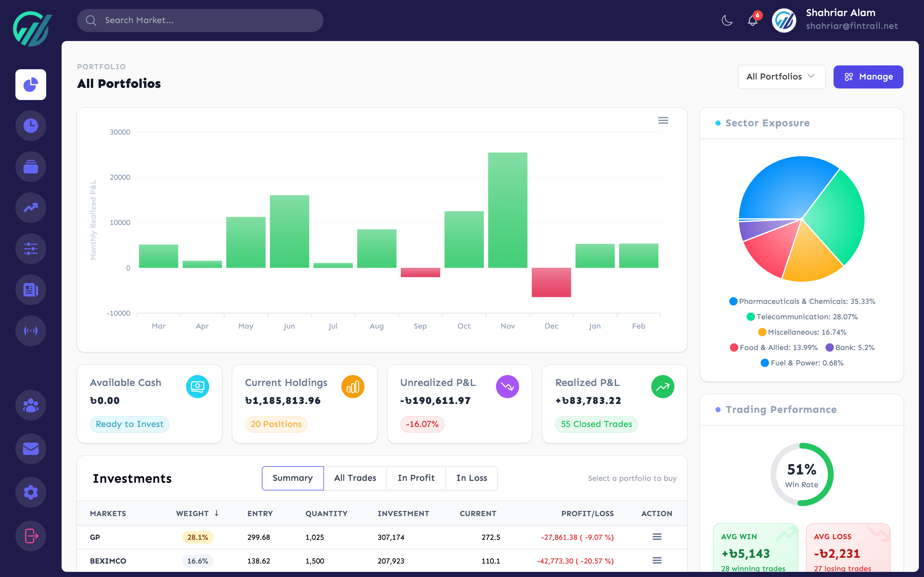The width and height of the screenshot is (924, 577).
Task: Click the market trends icon in the sidebar
Action: [30, 208]
